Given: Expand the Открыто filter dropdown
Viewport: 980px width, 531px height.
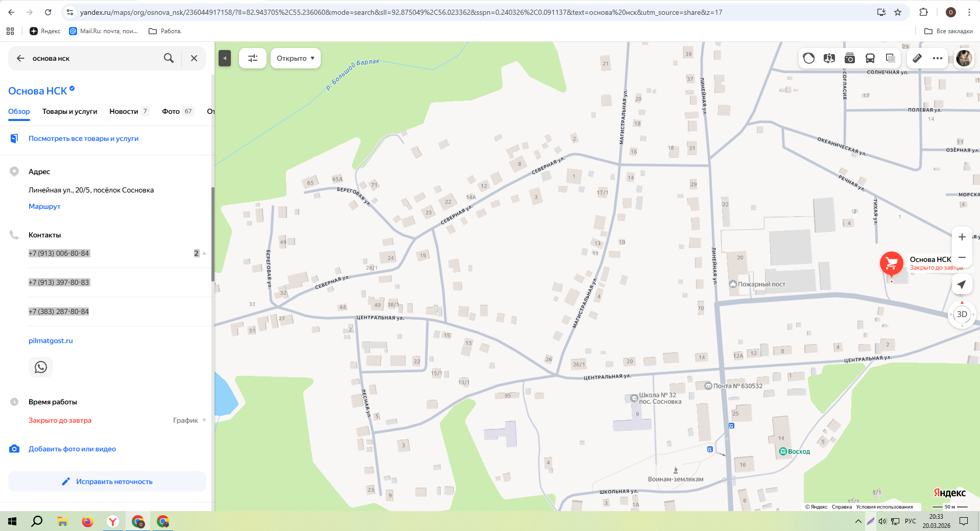Looking at the screenshot, I should [x=295, y=58].
